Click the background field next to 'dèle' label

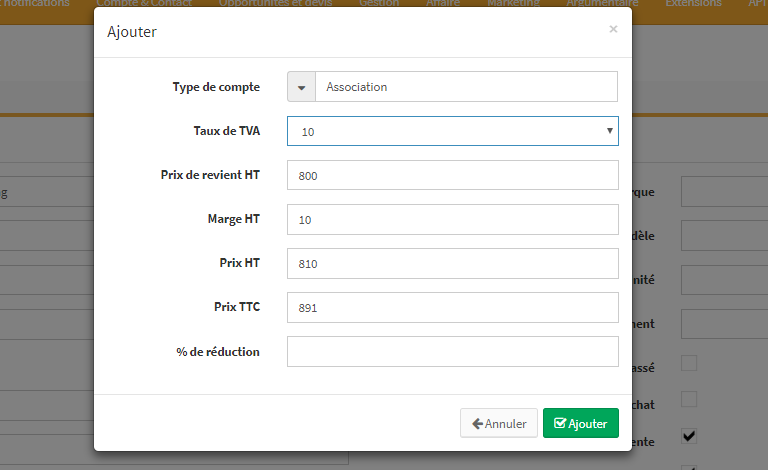click(x=724, y=235)
